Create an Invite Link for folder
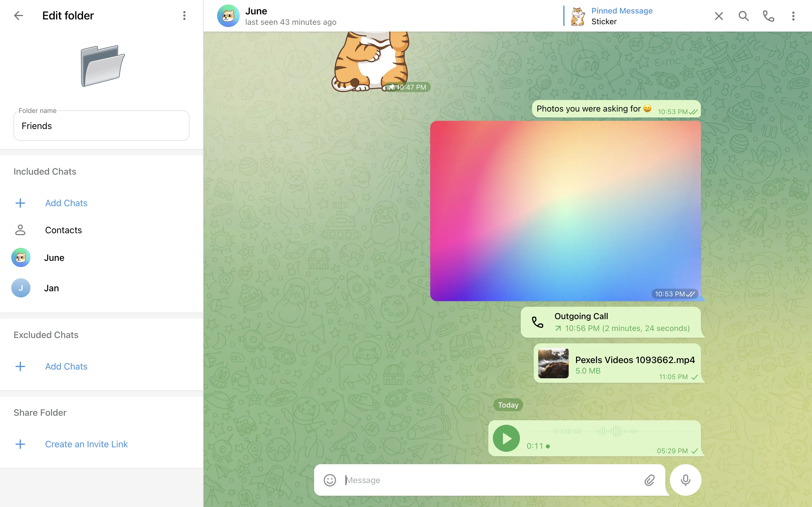 tap(86, 444)
